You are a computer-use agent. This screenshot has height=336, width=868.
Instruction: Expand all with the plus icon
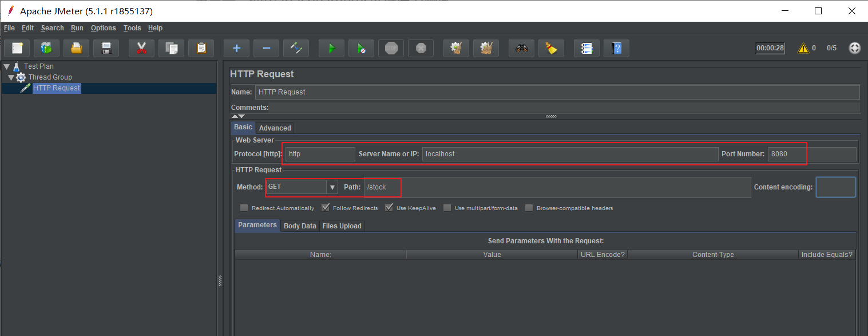[236, 48]
